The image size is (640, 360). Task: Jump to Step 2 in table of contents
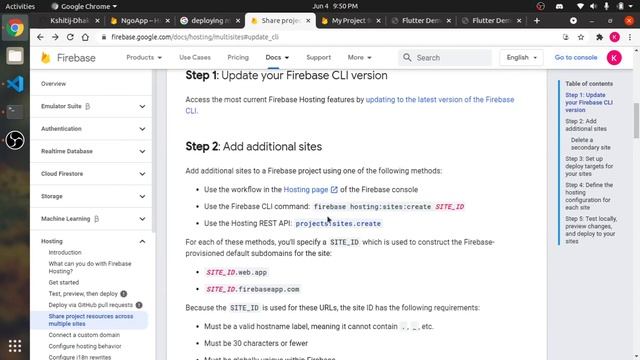pos(586,125)
